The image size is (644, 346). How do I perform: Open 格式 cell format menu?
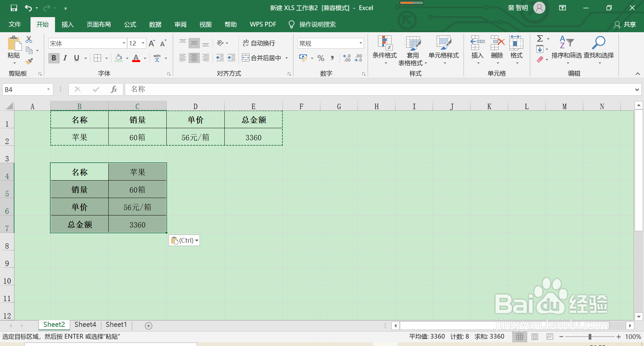pos(517,50)
